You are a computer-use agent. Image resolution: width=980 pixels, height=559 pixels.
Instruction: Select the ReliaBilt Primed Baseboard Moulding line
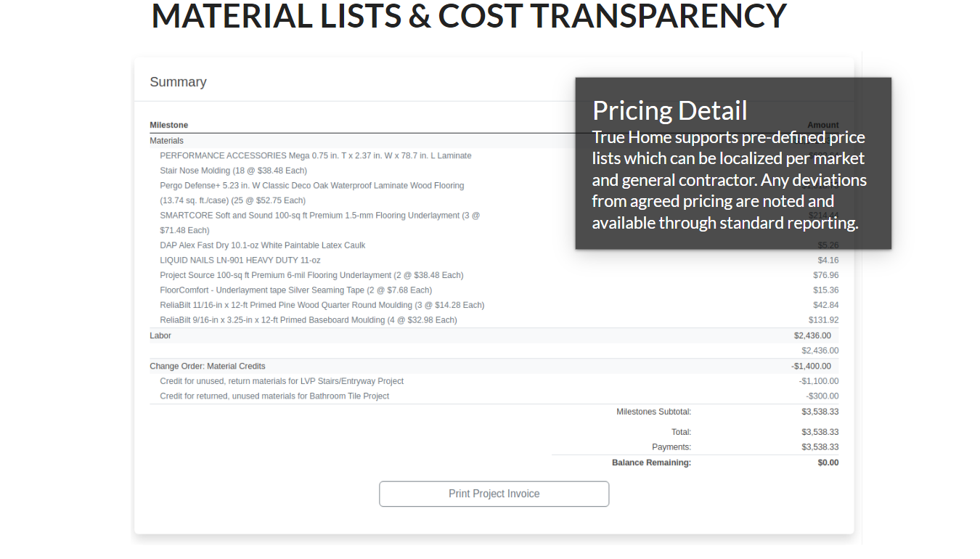(x=309, y=319)
